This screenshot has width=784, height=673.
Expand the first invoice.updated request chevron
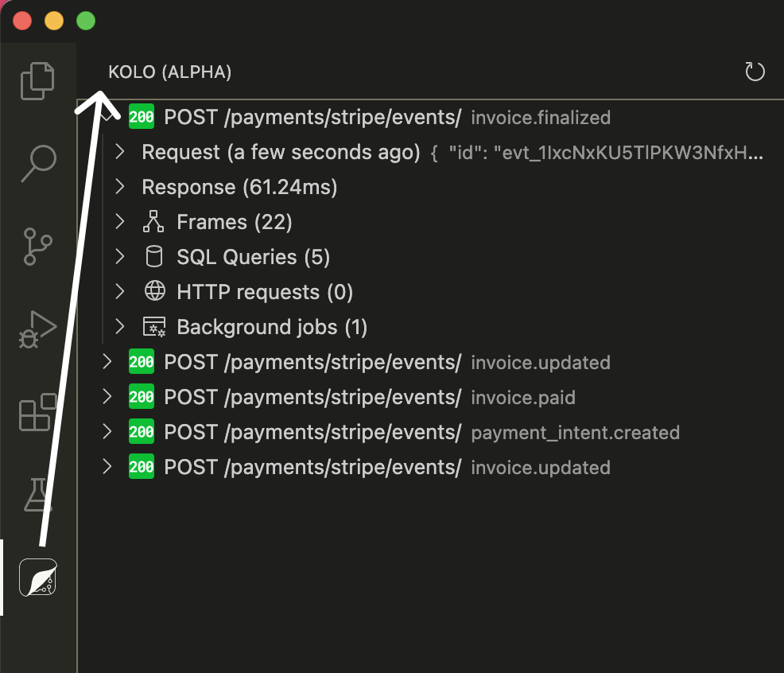[x=107, y=362]
